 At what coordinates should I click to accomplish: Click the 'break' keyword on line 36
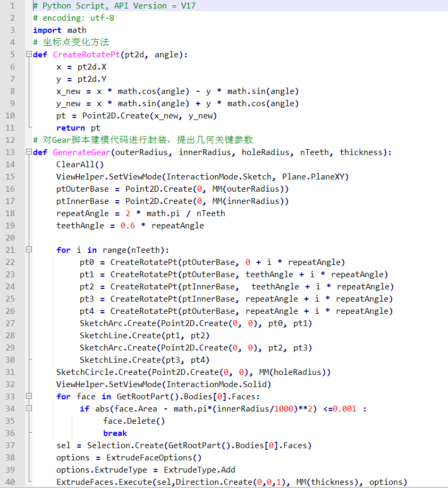tap(115, 433)
